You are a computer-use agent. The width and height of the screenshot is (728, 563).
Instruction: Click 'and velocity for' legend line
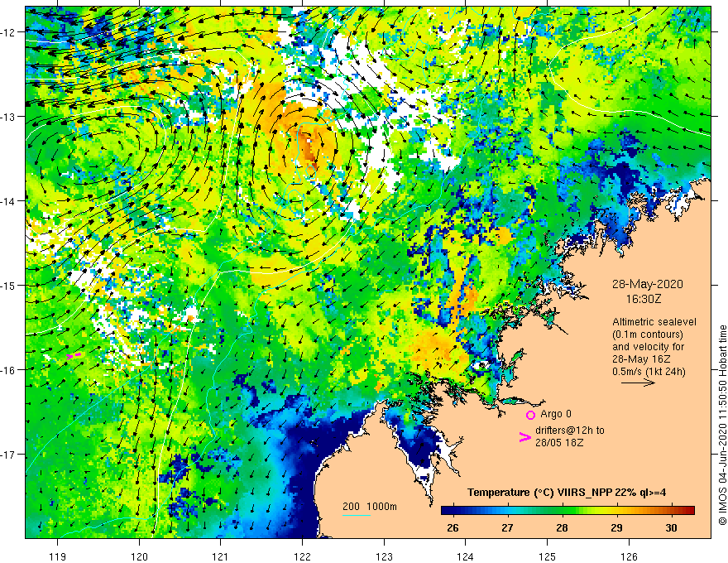[648, 347]
